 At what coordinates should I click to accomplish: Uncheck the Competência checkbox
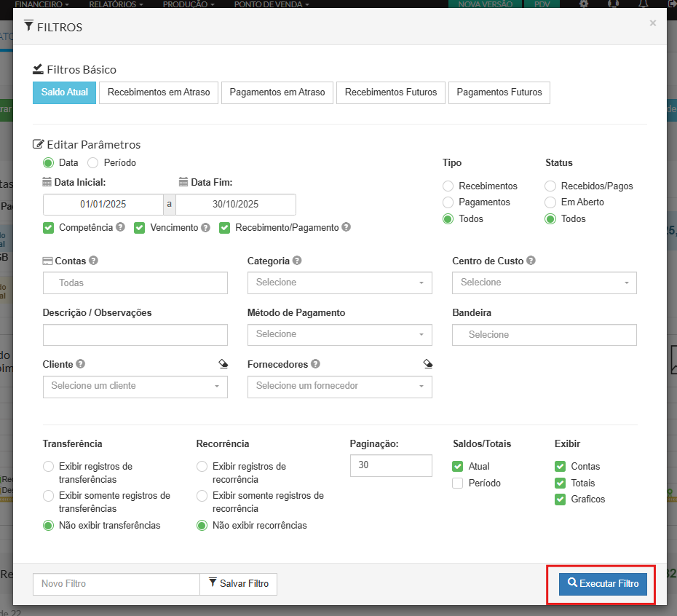click(49, 228)
